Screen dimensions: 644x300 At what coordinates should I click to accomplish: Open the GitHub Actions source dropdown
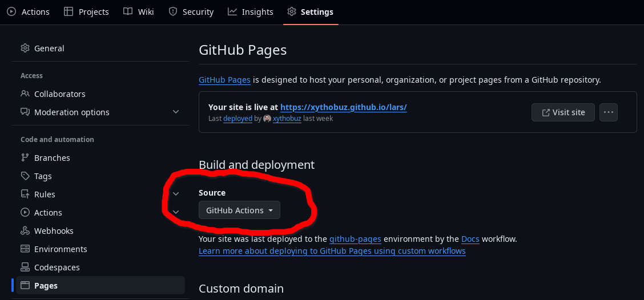[239, 210]
